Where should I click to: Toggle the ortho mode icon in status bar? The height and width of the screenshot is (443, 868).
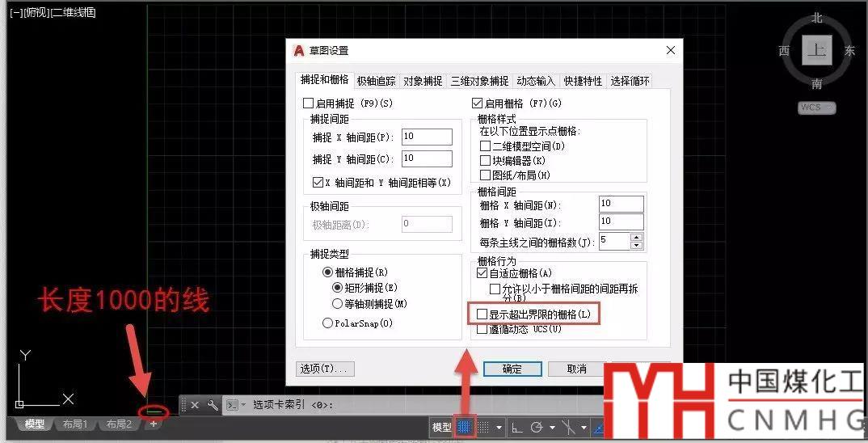coord(517,427)
